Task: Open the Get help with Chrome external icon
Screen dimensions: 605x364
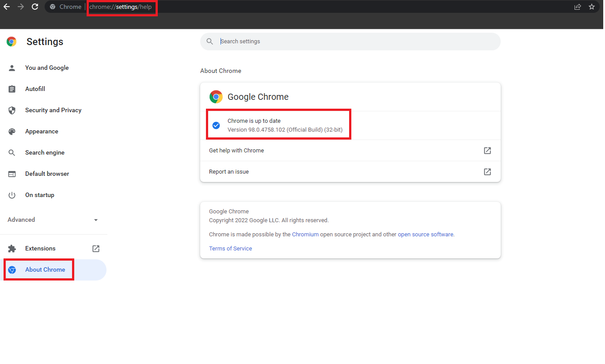Action: (487, 150)
